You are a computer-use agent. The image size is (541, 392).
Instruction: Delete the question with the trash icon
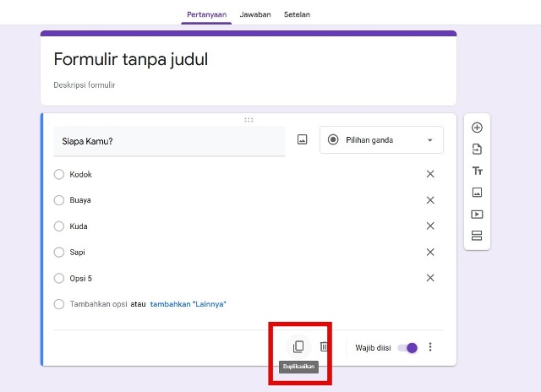[324, 346]
